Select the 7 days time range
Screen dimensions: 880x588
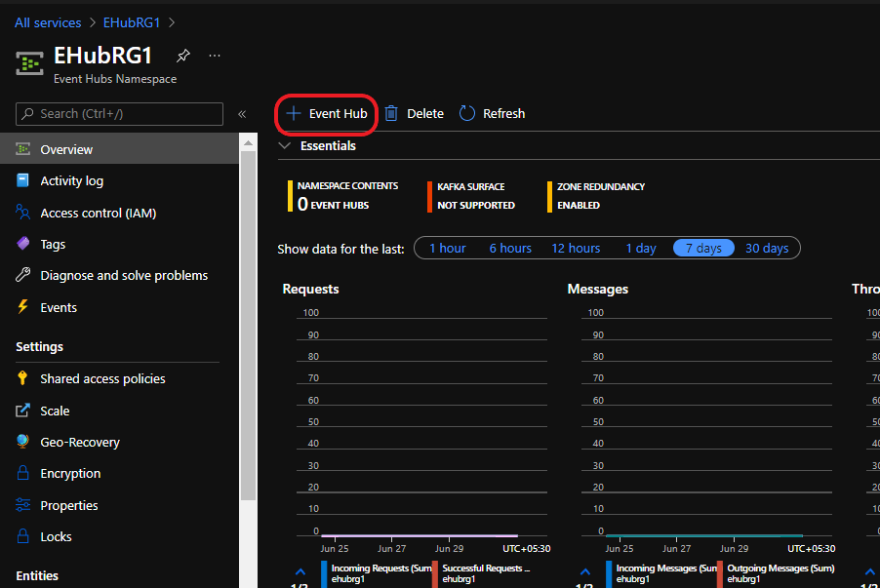(x=703, y=248)
